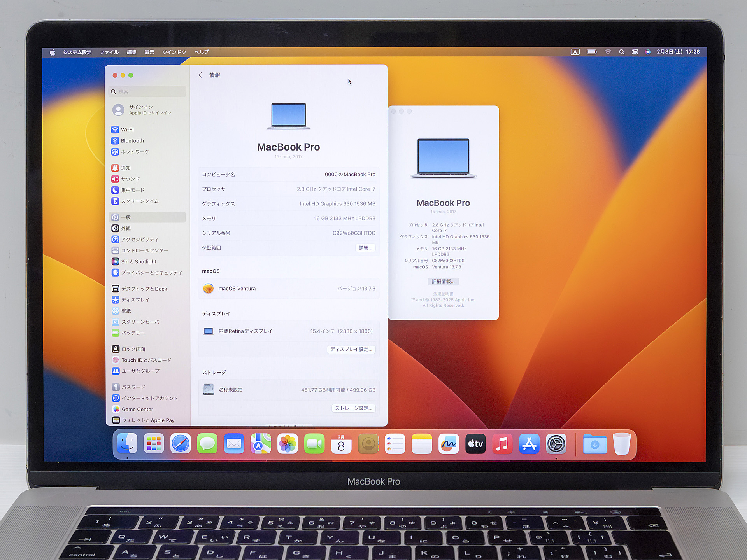The width and height of the screenshot is (747, 560).
Task: Go back from 情報 page
Action: 200,75
